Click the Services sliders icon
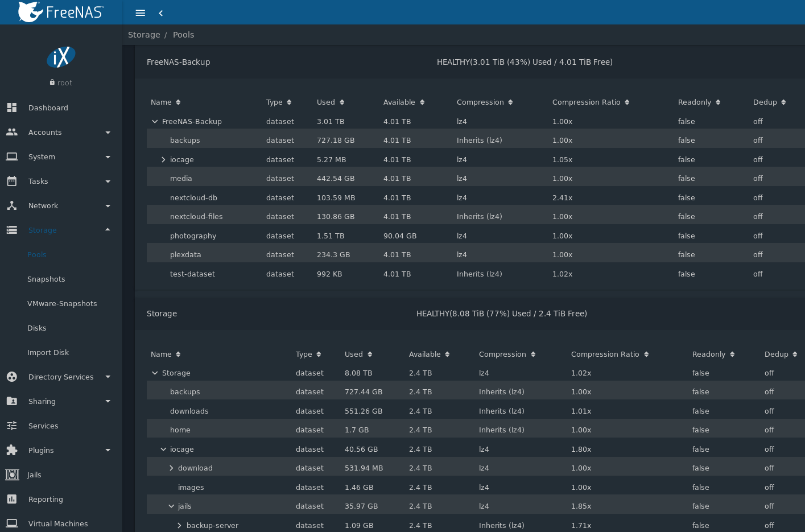Image resolution: width=805 pixels, height=532 pixels. click(12, 426)
